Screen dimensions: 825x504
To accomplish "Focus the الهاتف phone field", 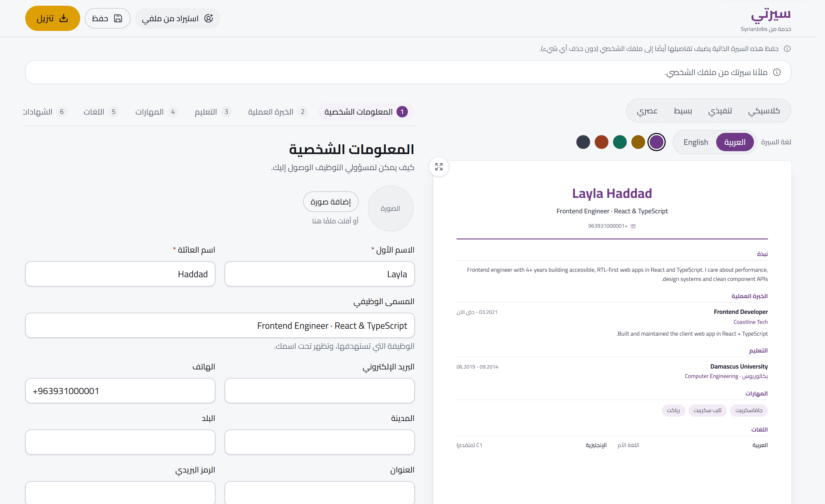I will click(x=120, y=391).
